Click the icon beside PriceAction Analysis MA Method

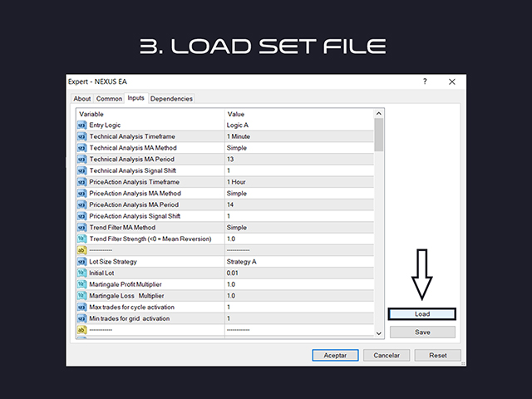[81, 194]
